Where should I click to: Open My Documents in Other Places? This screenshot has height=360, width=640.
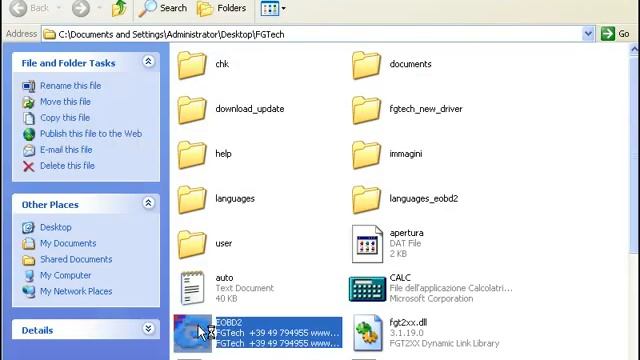tap(68, 243)
